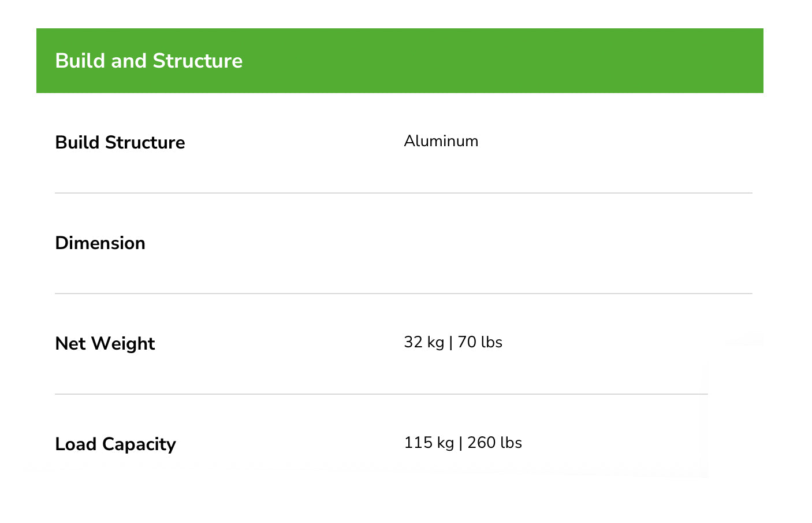Select the "Load Capacity" row label
The width and height of the screenshot is (812, 523).
point(116,444)
